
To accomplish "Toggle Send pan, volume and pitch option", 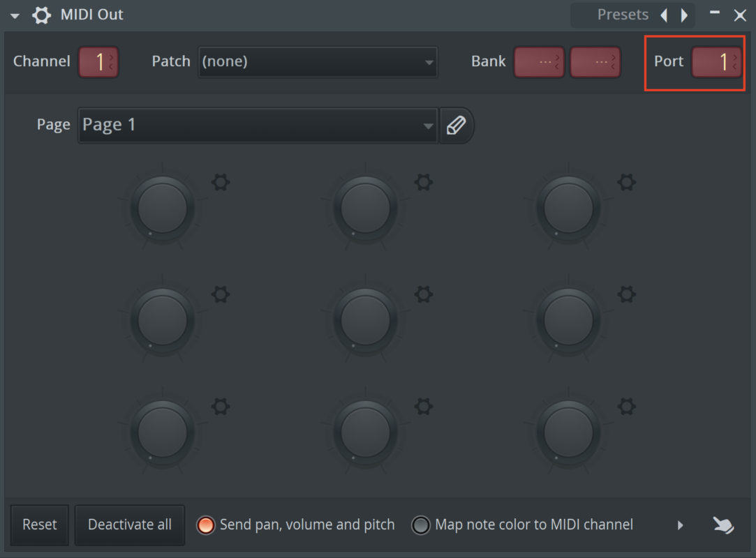I will click(x=206, y=525).
